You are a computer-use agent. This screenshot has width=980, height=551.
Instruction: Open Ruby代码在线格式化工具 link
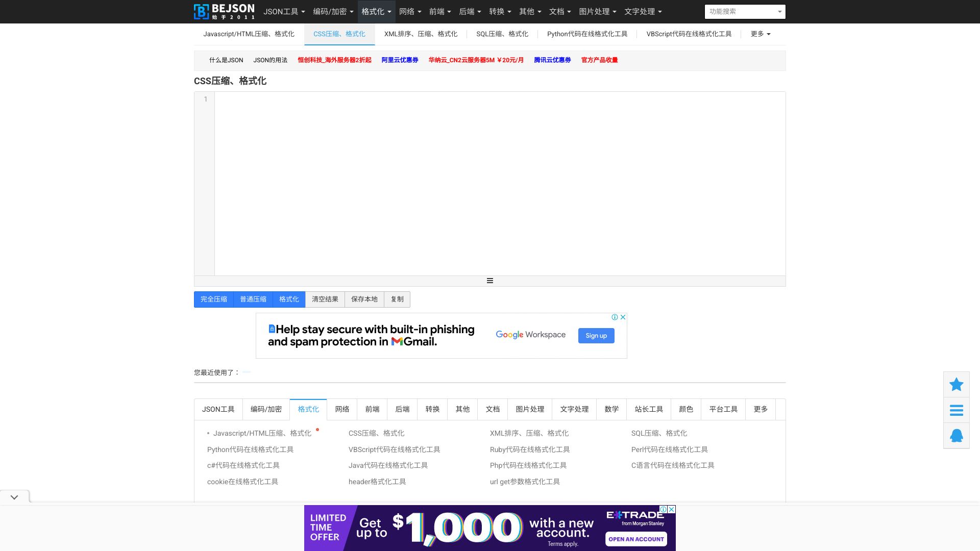pyautogui.click(x=530, y=449)
